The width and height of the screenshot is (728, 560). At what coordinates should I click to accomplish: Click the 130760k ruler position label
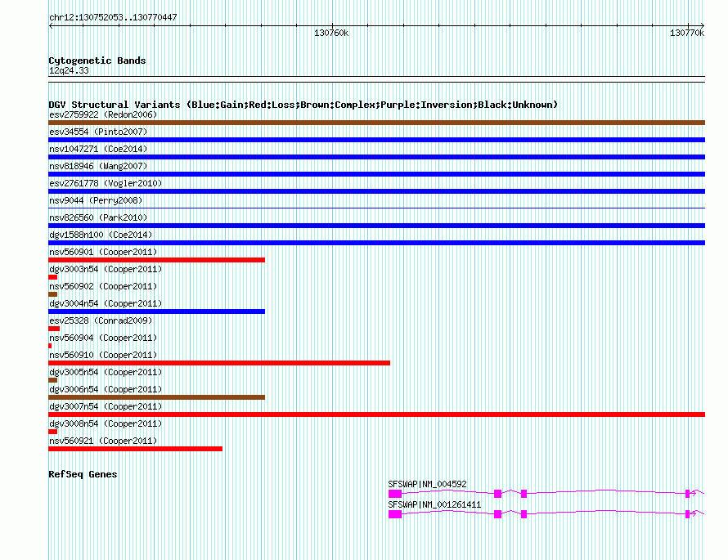pos(331,33)
